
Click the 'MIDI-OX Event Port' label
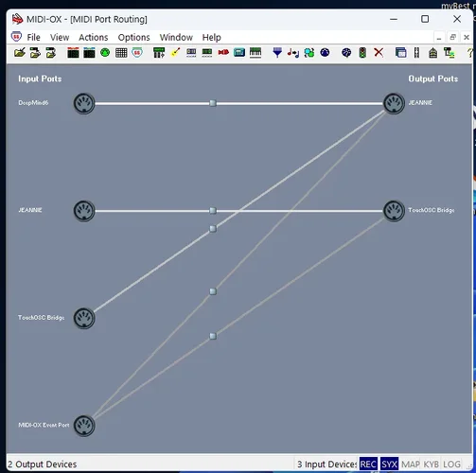pos(44,425)
